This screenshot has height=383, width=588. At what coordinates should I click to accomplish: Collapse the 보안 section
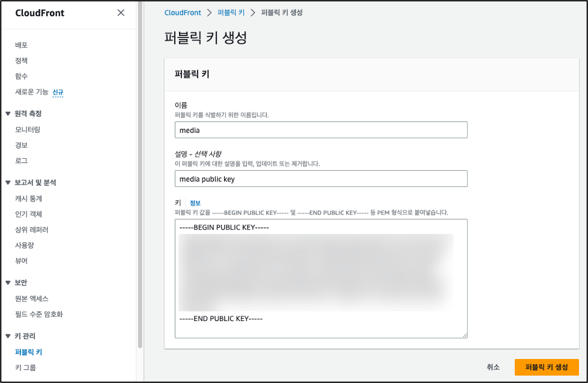(x=8, y=283)
